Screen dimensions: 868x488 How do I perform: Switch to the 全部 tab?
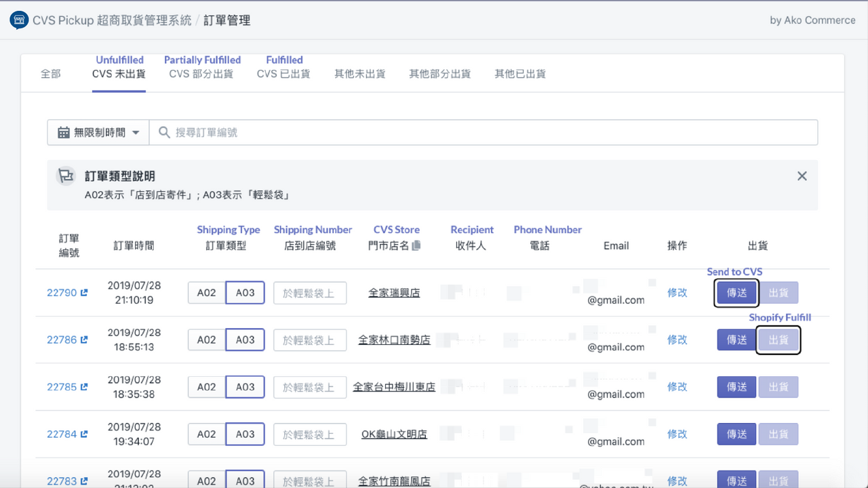click(x=51, y=74)
